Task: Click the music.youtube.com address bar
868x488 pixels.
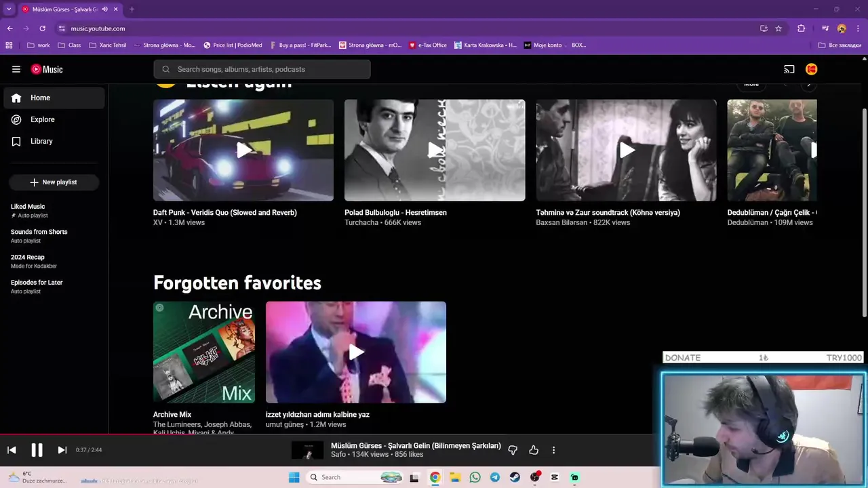Action: click(407, 28)
